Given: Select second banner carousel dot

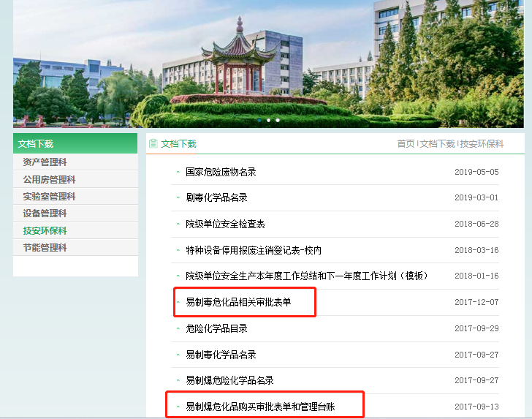Looking at the screenshot, I should coord(269,120).
